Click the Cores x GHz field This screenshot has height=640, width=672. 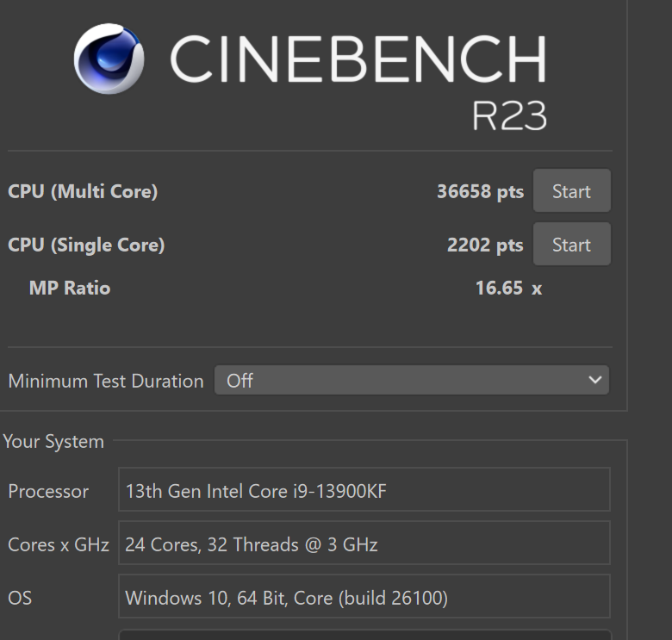point(364,544)
